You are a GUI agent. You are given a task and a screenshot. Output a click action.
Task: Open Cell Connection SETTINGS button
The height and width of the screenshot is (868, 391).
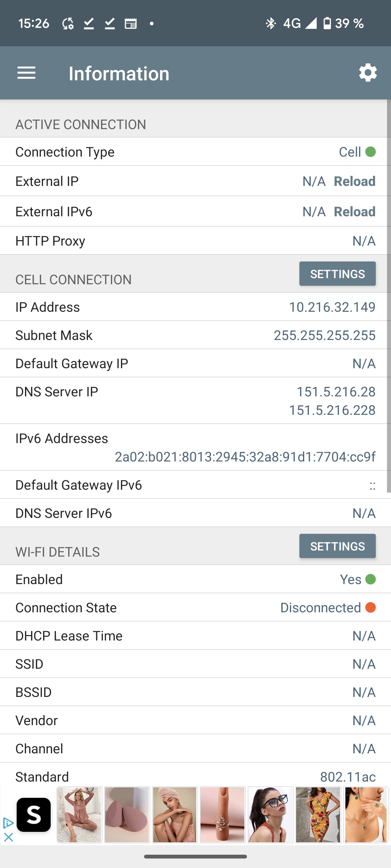pos(337,274)
